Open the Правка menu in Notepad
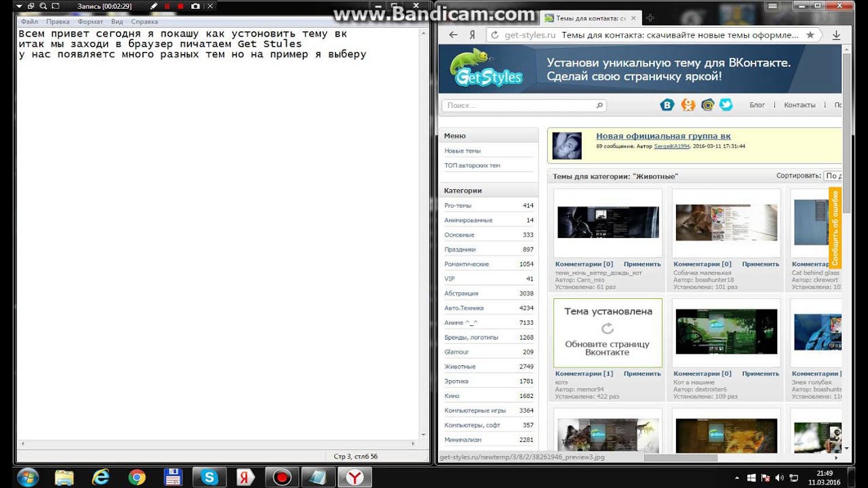 pos(58,22)
